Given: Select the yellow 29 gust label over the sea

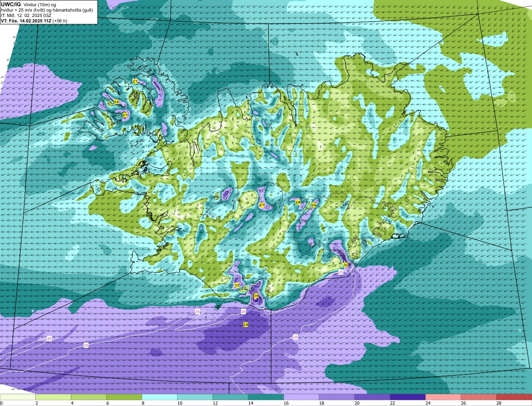Looking at the screenshot, I should pyautogui.click(x=246, y=325).
